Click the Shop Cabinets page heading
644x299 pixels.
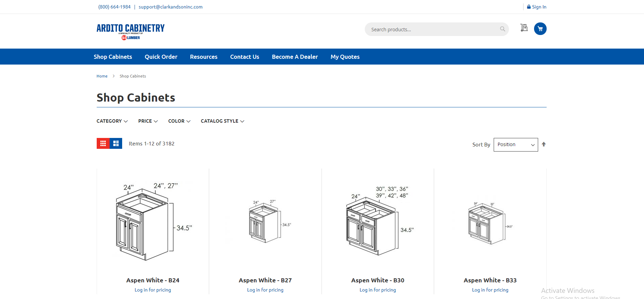click(x=136, y=98)
